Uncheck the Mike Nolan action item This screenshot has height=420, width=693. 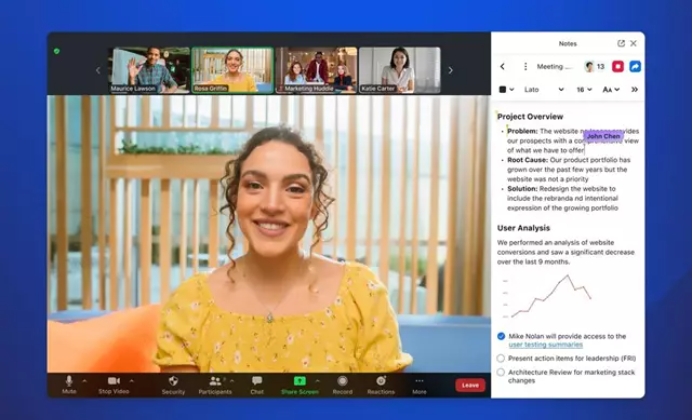pos(501,336)
